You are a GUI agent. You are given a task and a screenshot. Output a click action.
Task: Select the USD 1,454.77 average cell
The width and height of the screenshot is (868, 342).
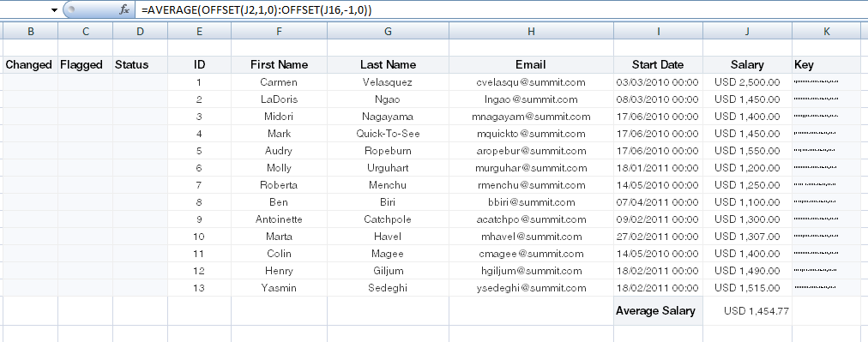pos(747,311)
